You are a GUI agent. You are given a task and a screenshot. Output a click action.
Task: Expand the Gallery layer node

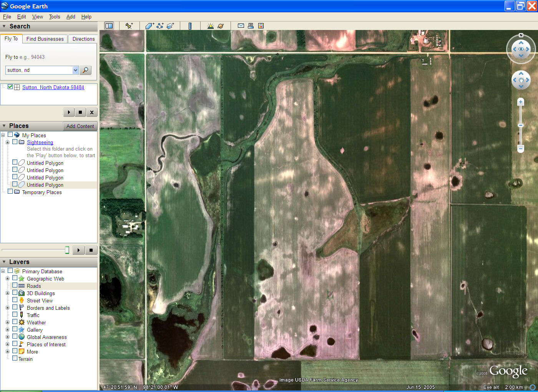(7, 329)
